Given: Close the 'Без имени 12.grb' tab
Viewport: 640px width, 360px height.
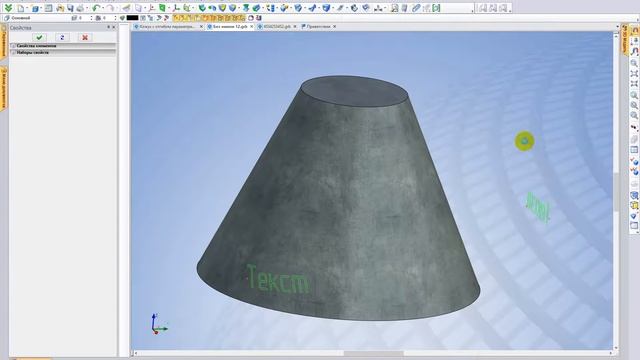Looking at the screenshot, I should pyautogui.click(x=252, y=27).
